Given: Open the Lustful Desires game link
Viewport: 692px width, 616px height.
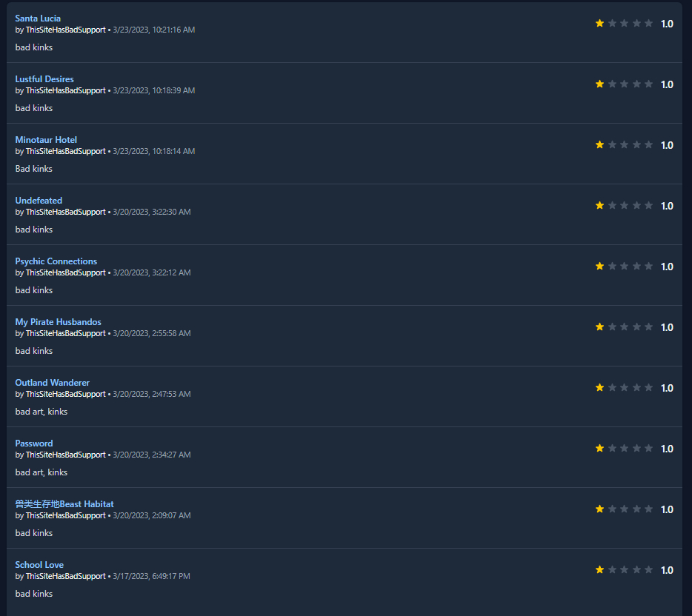Looking at the screenshot, I should pos(44,79).
